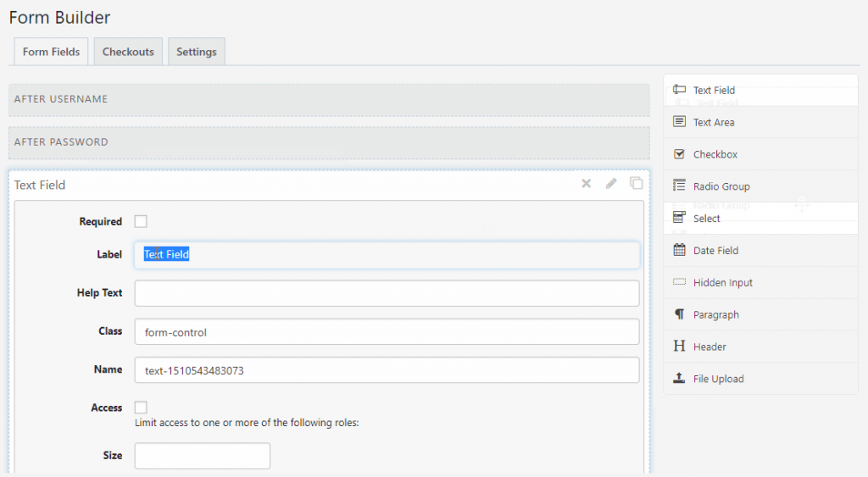868x477 pixels.
Task: Click the Size input field
Action: coord(202,456)
